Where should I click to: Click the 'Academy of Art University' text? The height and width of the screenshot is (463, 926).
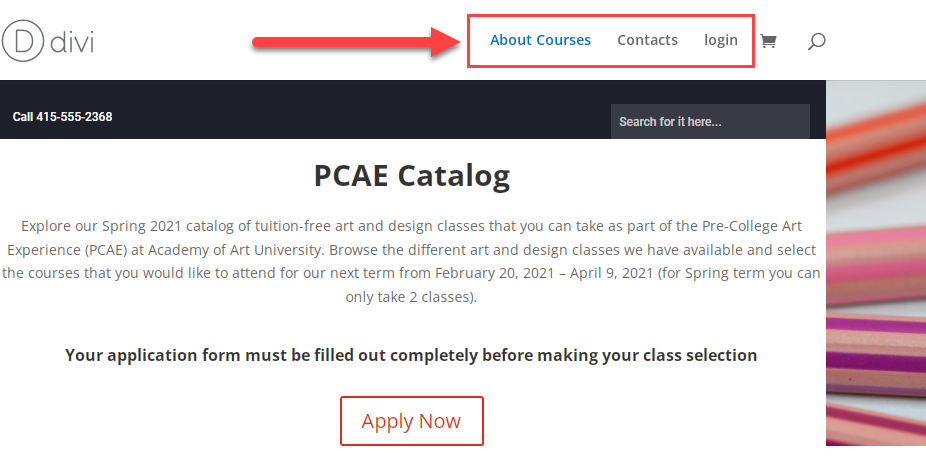(236, 250)
